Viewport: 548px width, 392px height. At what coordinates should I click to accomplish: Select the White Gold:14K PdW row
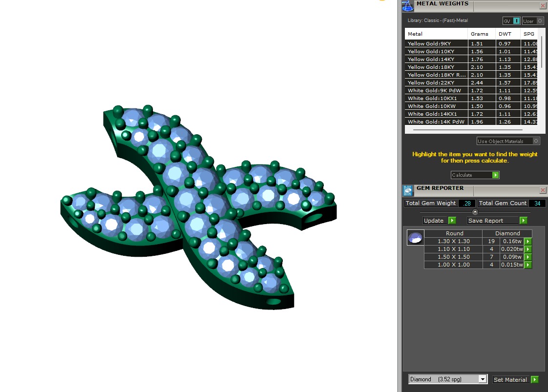471,122
